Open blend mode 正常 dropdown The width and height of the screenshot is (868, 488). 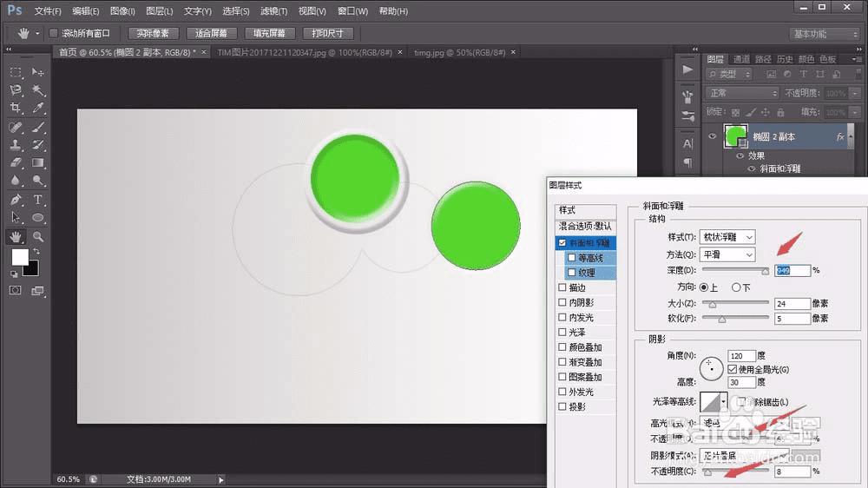[x=742, y=93]
